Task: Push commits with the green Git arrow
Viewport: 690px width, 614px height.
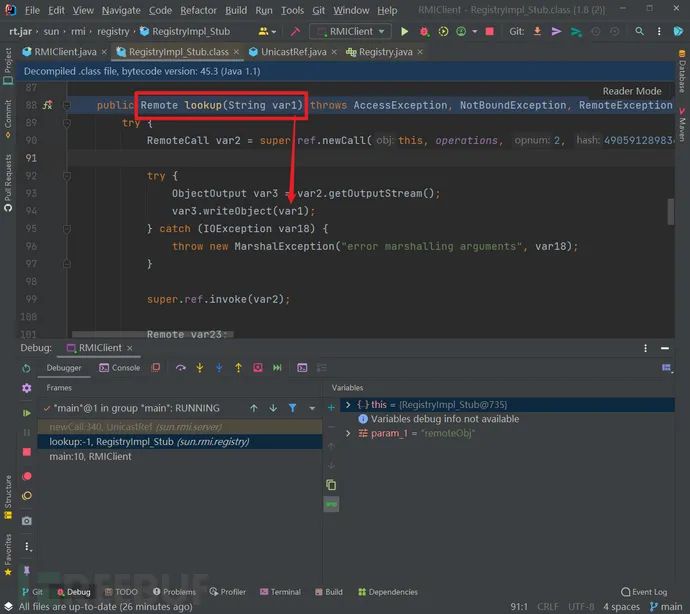Action: click(x=576, y=31)
